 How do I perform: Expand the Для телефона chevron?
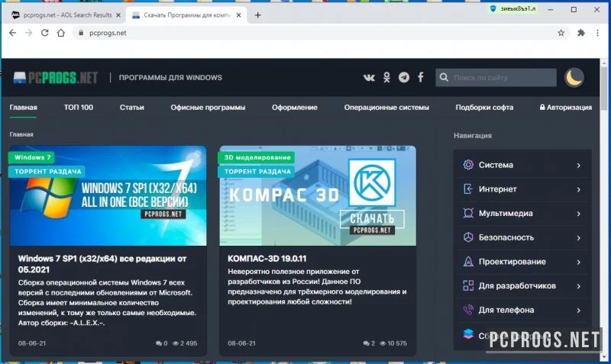(x=579, y=311)
